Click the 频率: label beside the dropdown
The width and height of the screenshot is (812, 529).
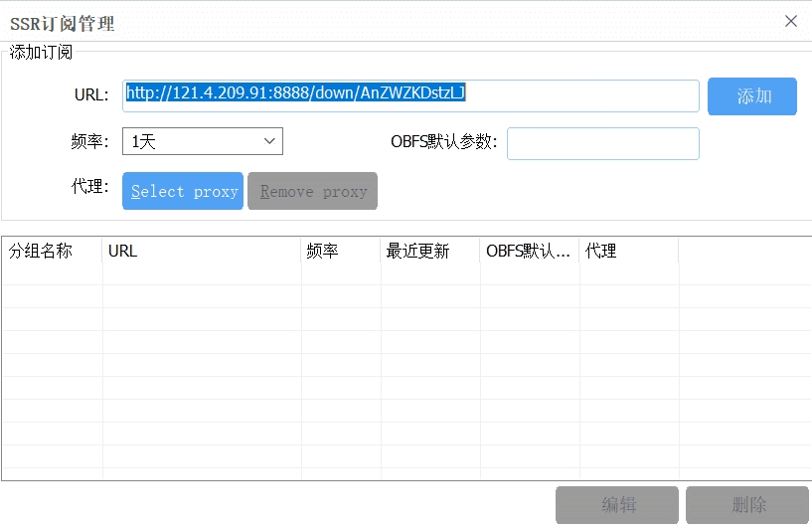point(88,142)
